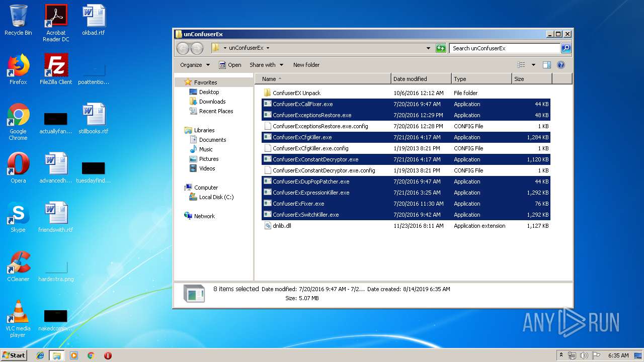644x362 pixels.
Task: Open Skype desktop shortcut
Action: (18, 217)
